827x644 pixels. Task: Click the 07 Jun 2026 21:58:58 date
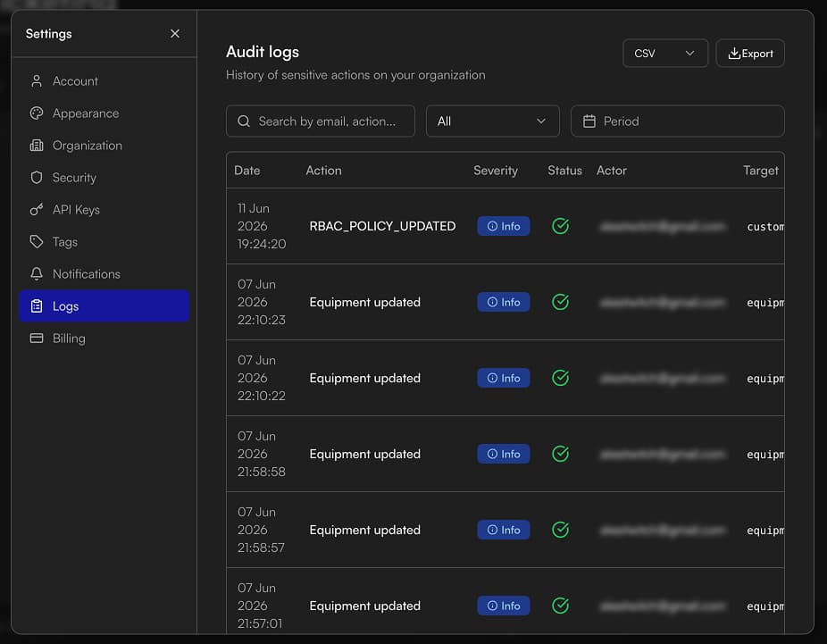(x=262, y=454)
